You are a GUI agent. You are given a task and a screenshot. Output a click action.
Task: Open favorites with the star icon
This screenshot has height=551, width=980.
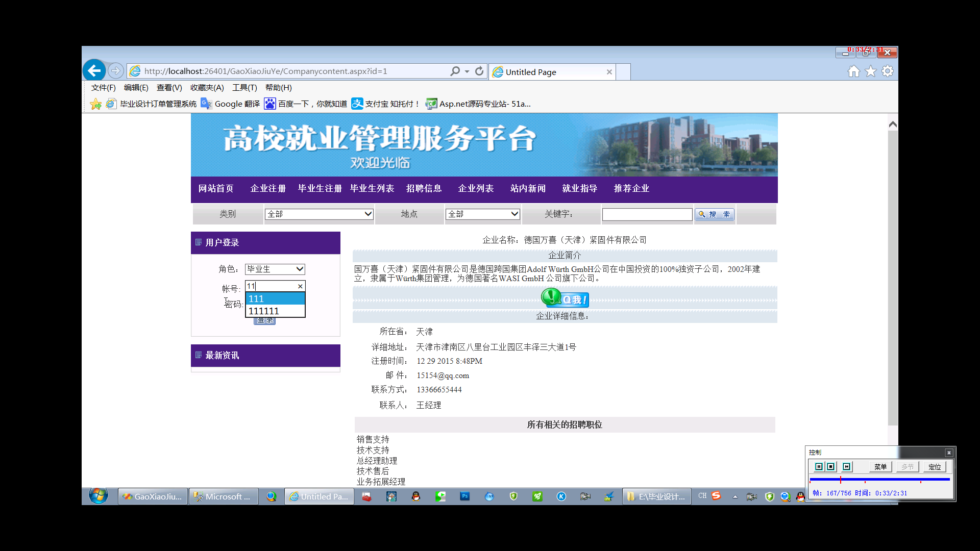click(x=871, y=71)
